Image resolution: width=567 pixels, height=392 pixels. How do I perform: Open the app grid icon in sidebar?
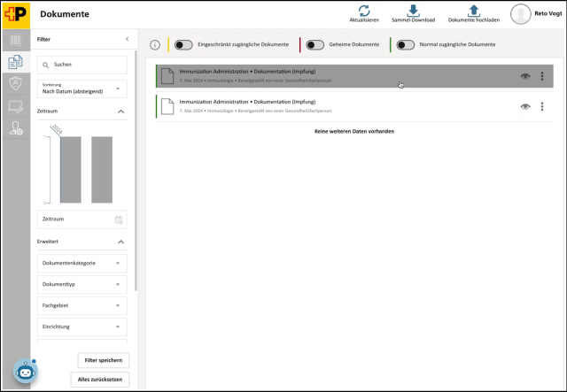pos(16,40)
